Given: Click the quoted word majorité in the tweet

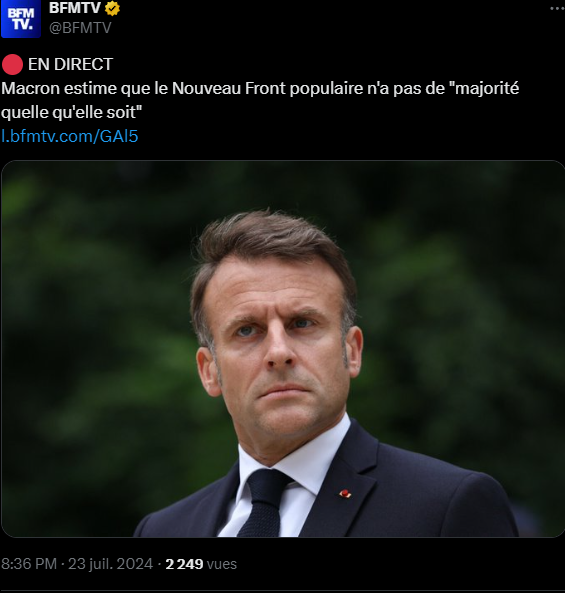Looking at the screenshot, I should (487, 88).
